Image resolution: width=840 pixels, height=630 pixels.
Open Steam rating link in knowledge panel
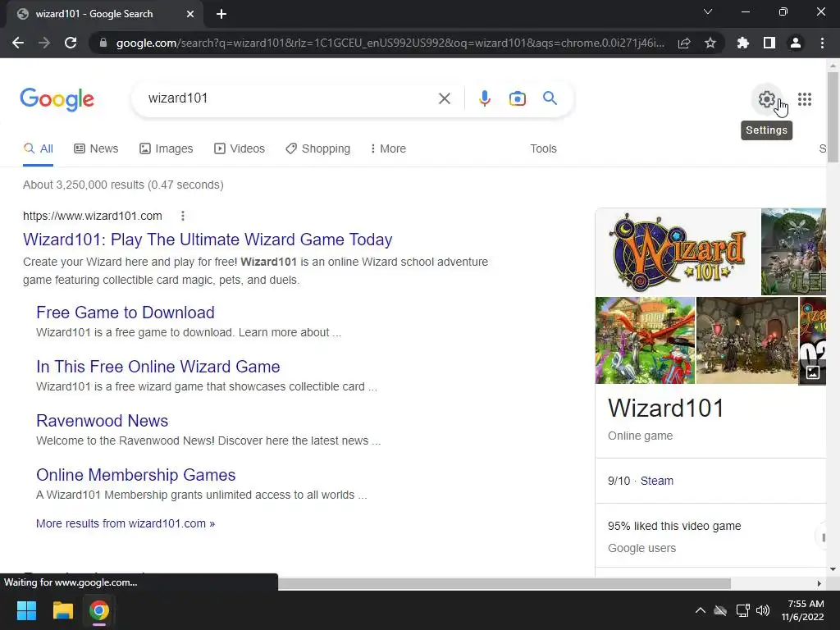pyautogui.click(x=657, y=481)
